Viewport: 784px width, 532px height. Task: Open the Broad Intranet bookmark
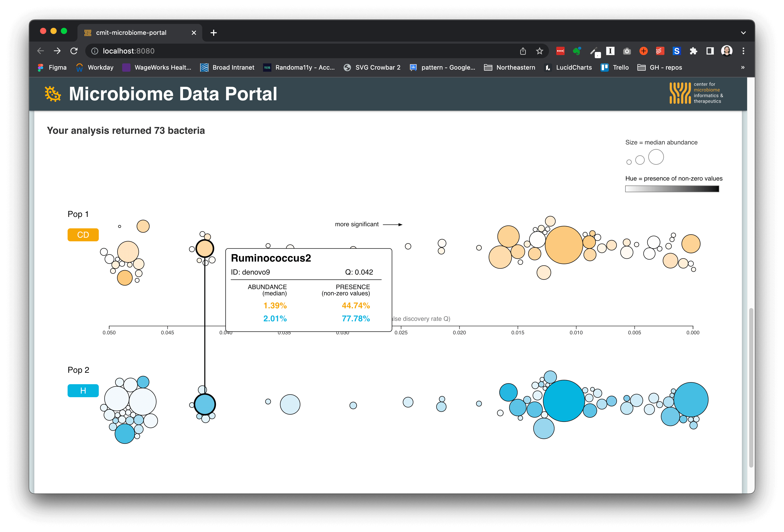(227, 68)
